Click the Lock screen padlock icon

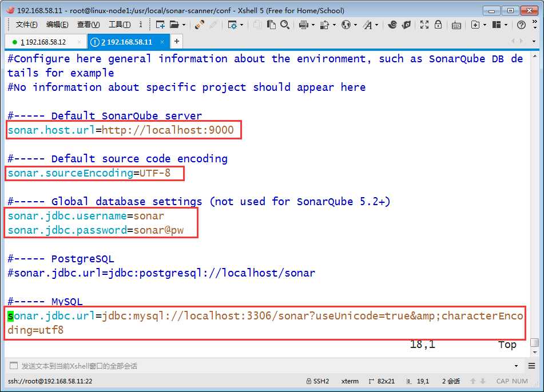click(x=438, y=25)
